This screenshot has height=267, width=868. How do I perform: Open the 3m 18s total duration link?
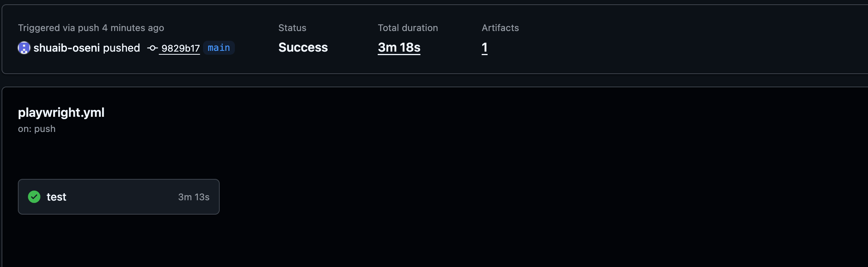399,47
